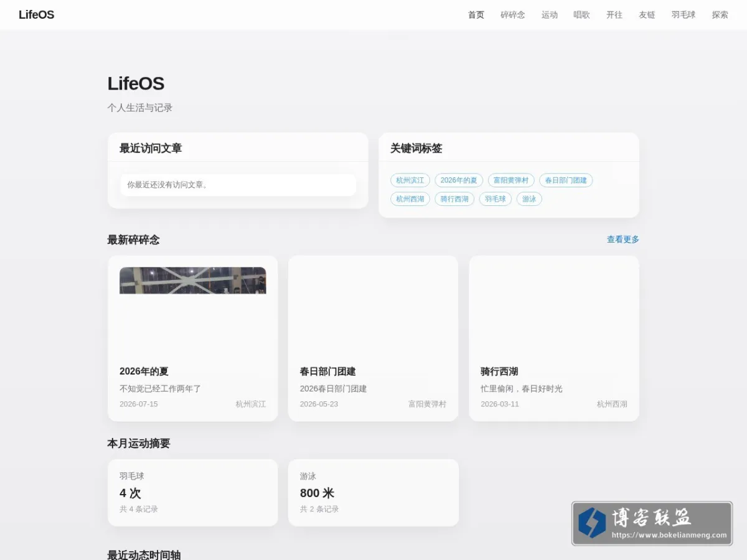Select the 春日部门团建 keyword tag
Screen dimensions: 747x560
(566, 180)
